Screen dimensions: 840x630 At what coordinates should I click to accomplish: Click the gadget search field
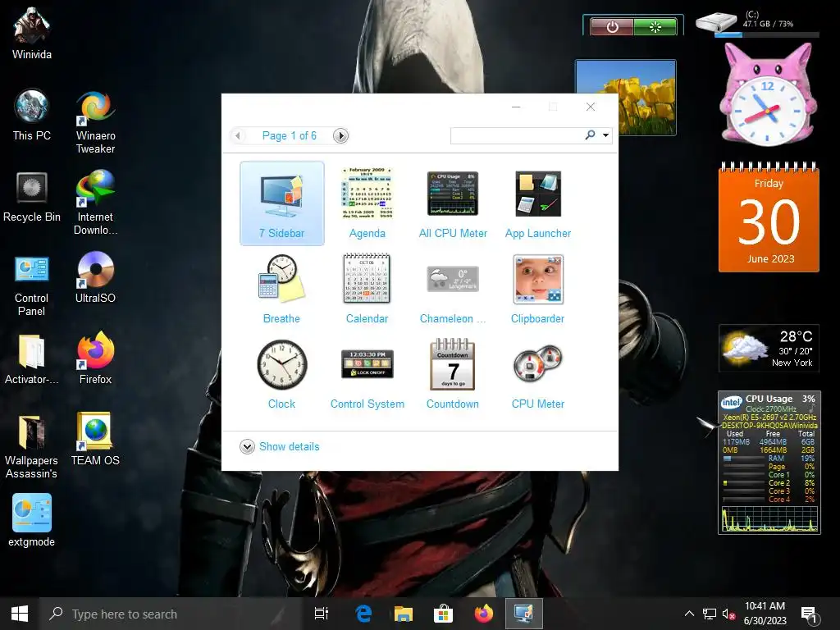(x=516, y=135)
